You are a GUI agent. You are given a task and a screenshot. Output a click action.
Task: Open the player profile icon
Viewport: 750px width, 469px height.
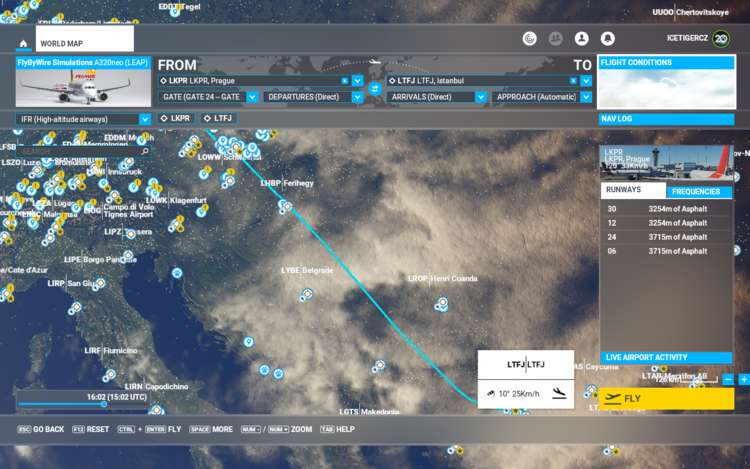pyautogui.click(x=581, y=39)
